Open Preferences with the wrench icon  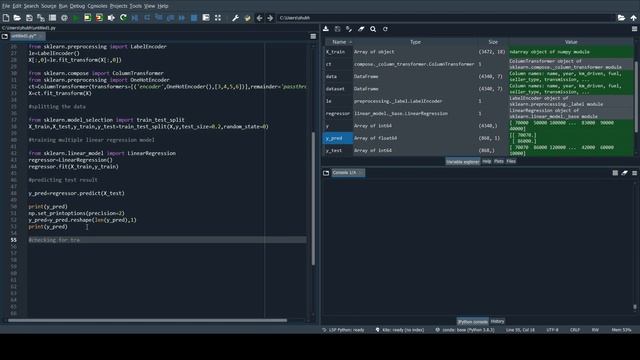tap(236, 18)
